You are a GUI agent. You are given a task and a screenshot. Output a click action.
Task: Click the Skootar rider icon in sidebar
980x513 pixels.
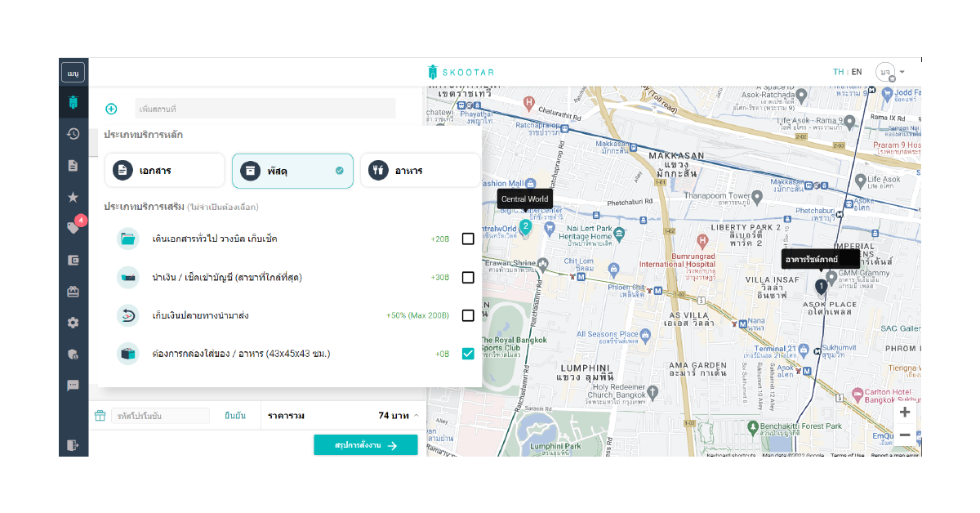[73, 103]
